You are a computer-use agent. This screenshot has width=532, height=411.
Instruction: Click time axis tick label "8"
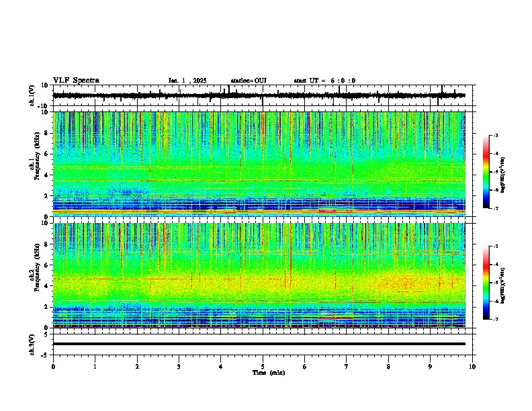pos(388,367)
